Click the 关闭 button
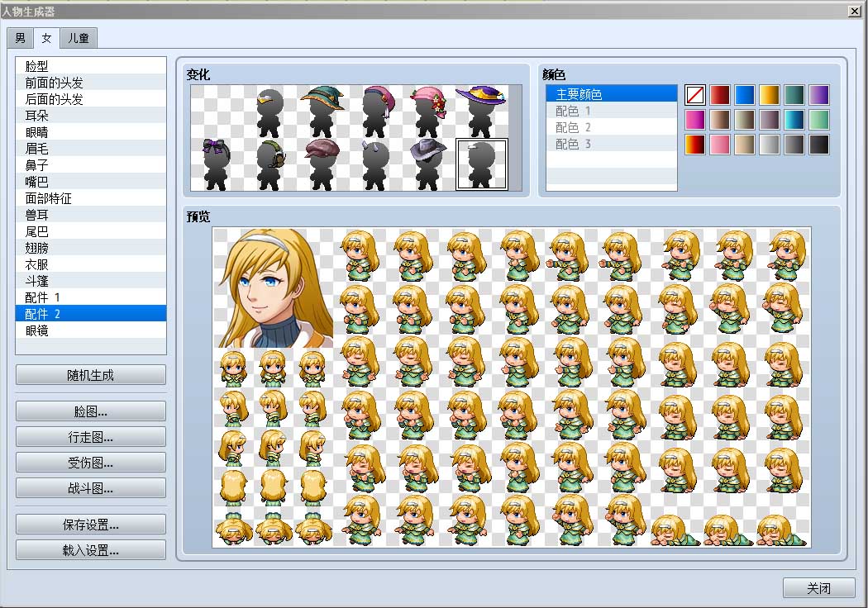This screenshot has height=608, width=868. click(x=818, y=587)
